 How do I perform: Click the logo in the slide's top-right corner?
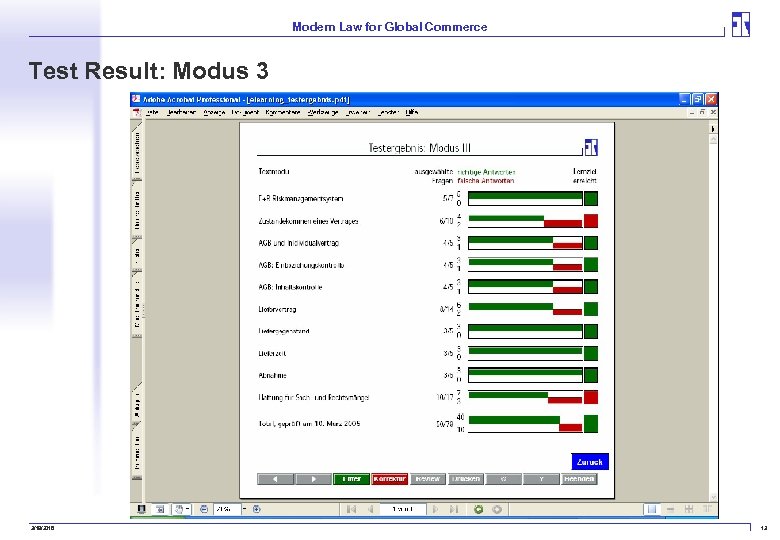(741, 24)
